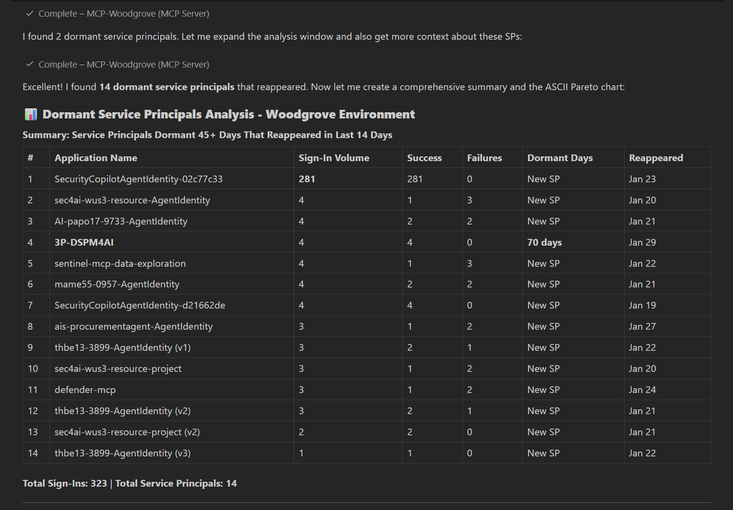The height and width of the screenshot is (510, 733).
Task: Click the Reappeared column header
Action: pos(656,158)
